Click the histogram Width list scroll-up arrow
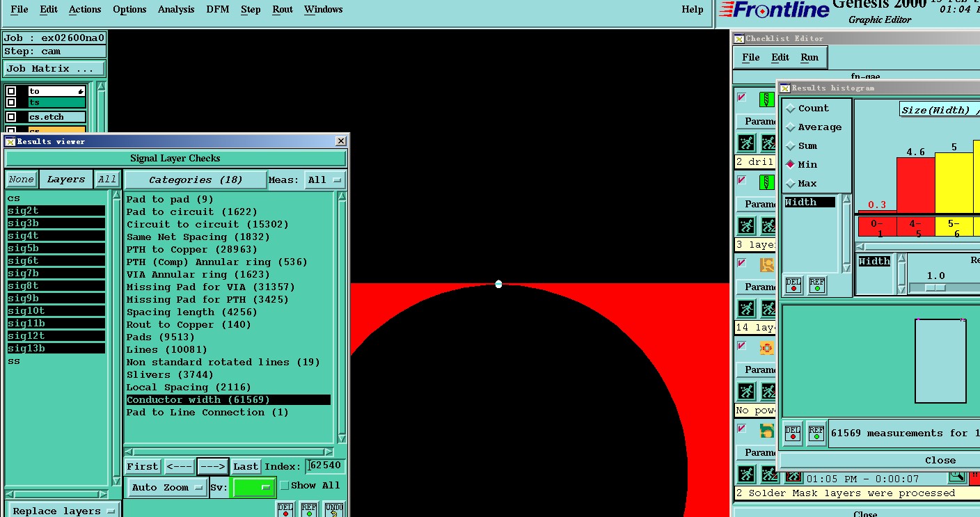The width and height of the screenshot is (980, 517). click(x=846, y=200)
